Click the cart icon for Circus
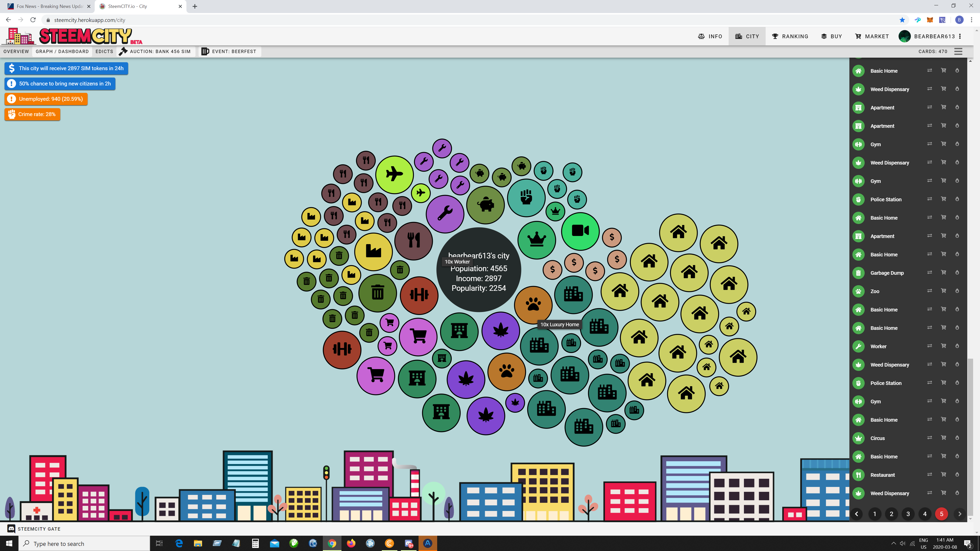 pos(944,438)
